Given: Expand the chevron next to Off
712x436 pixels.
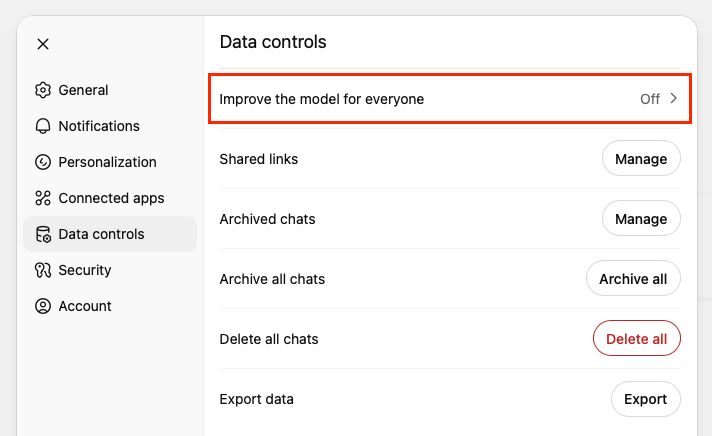Looking at the screenshot, I should (673, 99).
